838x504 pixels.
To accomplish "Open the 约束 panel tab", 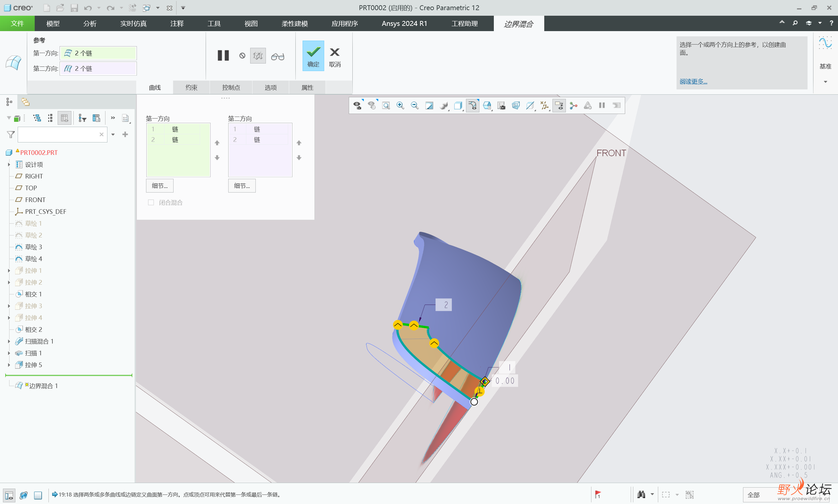I will pyautogui.click(x=192, y=87).
